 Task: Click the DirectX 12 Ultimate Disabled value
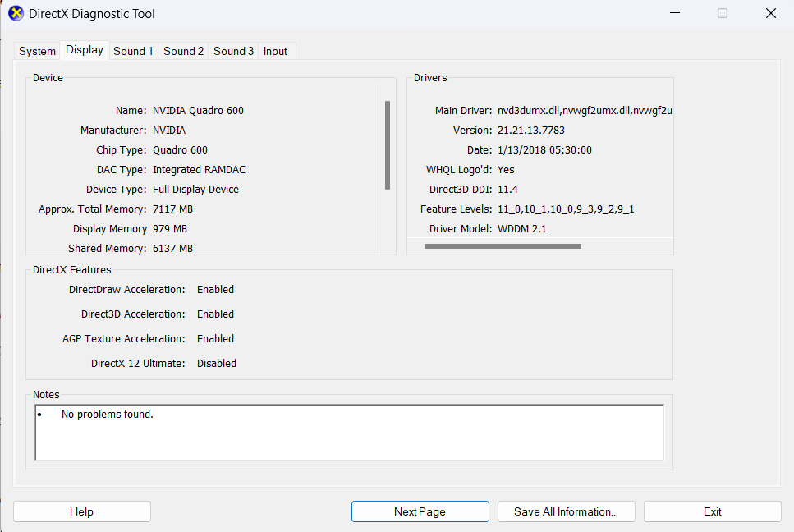[216, 364]
